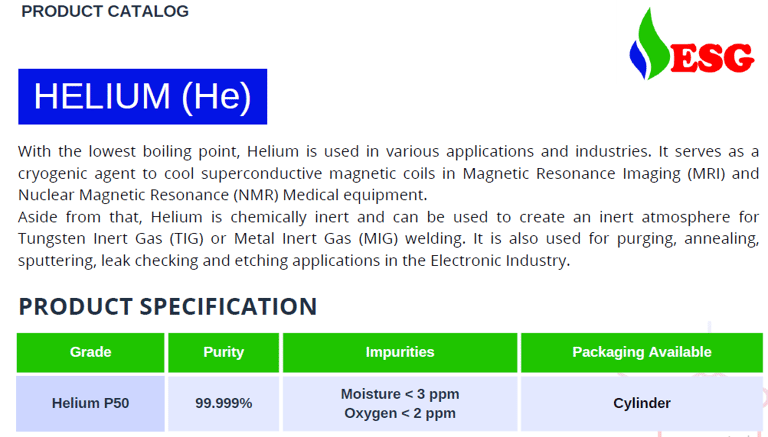Click the Packaging Available column header
This screenshot has height=437, width=768.
click(642, 352)
